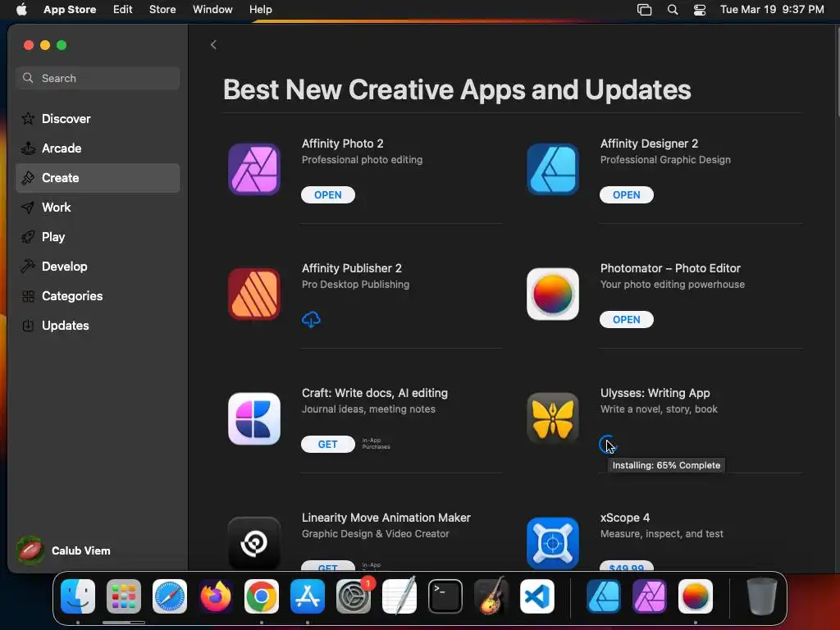Click the Linearity Move app icon
This screenshot has height=630, width=840.
[254, 543]
